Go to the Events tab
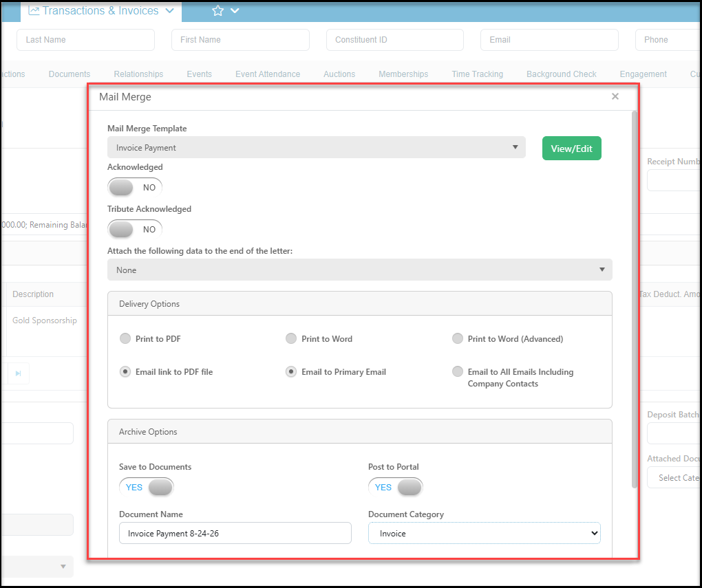Image resolution: width=702 pixels, height=588 pixels. click(x=199, y=74)
